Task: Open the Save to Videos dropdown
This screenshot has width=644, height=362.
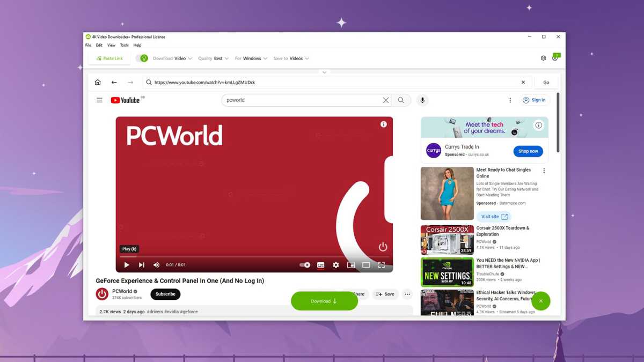Action: pyautogui.click(x=291, y=58)
